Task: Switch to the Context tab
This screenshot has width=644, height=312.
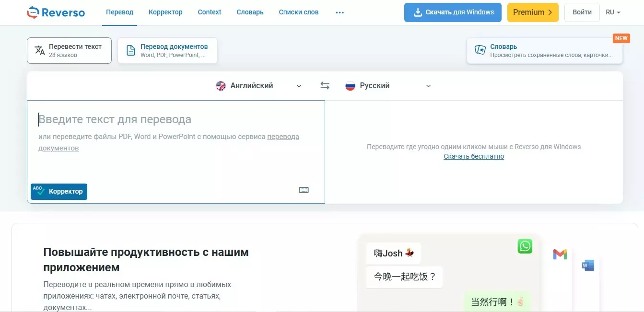Action: tap(210, 12)
